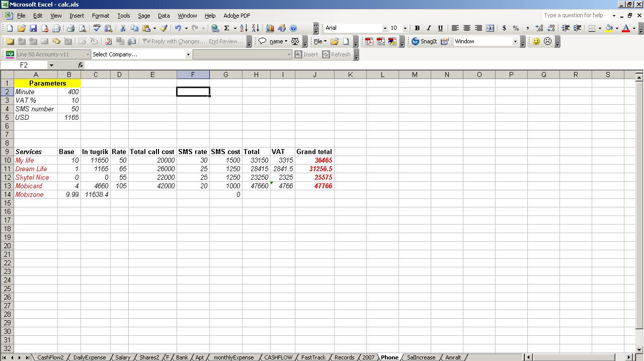Open the AutoSum dropdown arrow

(x=235, y=28)
